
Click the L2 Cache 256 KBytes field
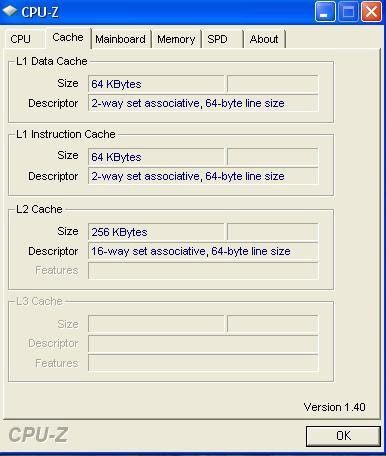(156, 232)
